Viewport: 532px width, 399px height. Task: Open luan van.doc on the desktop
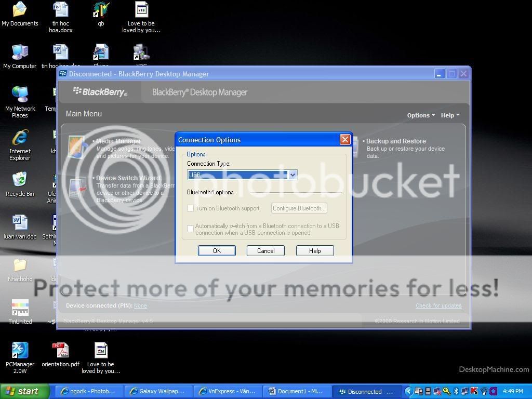(20, 223)
